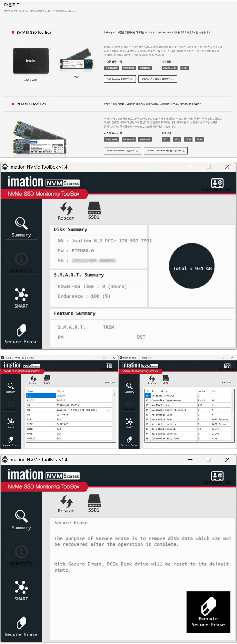The image size is (237, 644).
Task: Click the PCIe SSD ToolBox 매뉴얼 다운로드 button
Action: click(x=166, y=151)
